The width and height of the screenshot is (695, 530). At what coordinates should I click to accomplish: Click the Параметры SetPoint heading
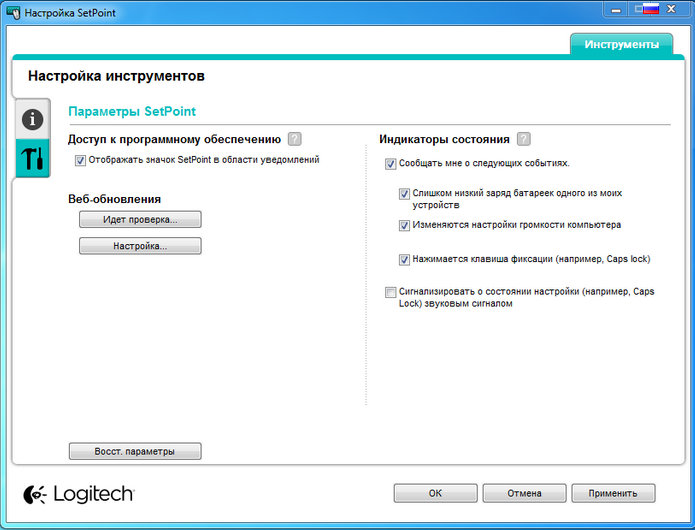(132, 111)
